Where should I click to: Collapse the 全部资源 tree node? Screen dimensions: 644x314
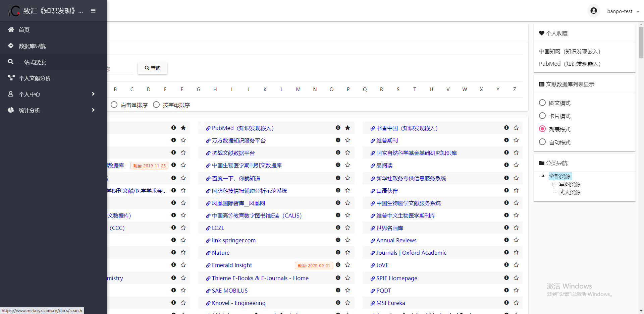(543, 175)
